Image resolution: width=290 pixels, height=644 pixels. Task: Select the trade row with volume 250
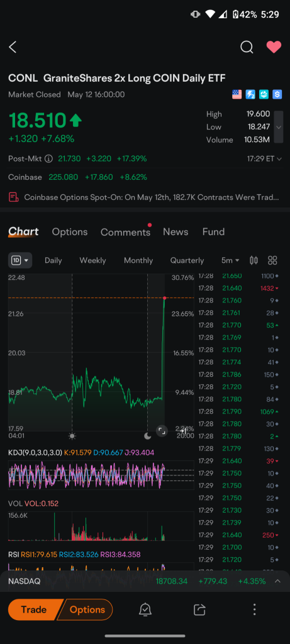coord(238,535)
